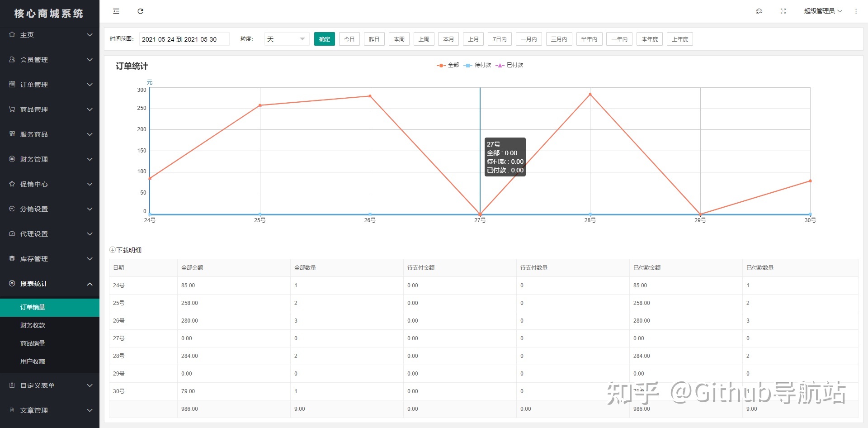Viewport: 868px width, 428px height.
Task: Click the icon beside 报表统计
Action: click(x=12, y=283)
